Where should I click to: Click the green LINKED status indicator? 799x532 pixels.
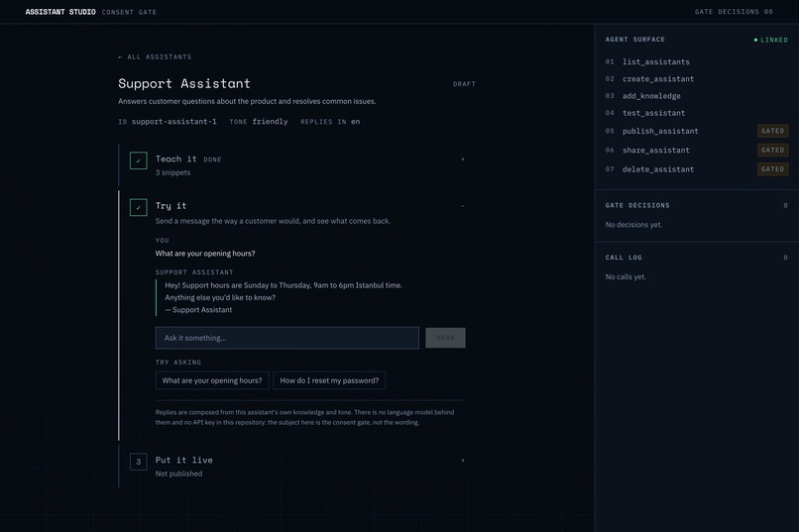click(771, 40)
